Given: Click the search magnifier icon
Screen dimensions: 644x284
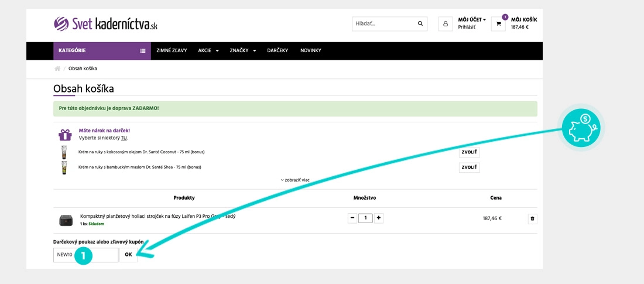Looking at the screenshot, I should click(420, 24).
